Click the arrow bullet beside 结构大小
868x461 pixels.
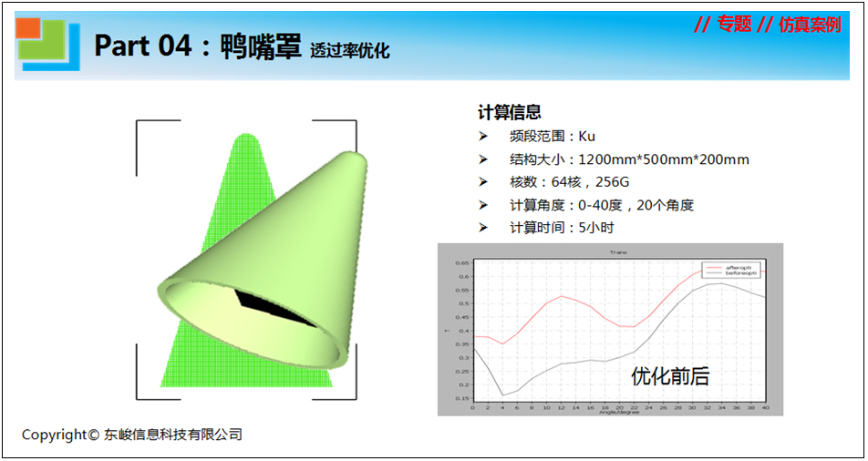tap(483, 159)
